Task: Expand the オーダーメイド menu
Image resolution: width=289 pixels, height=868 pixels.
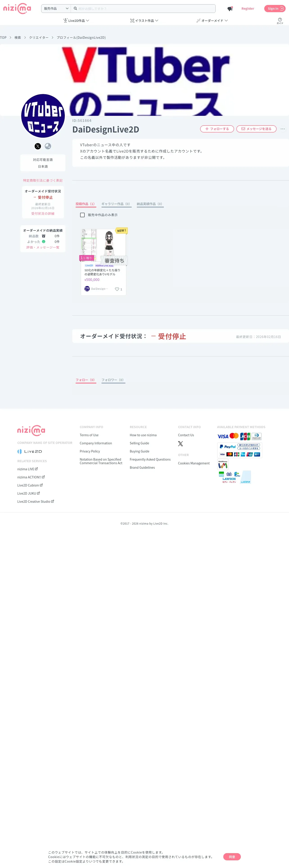Action: [x=212, y=21]
